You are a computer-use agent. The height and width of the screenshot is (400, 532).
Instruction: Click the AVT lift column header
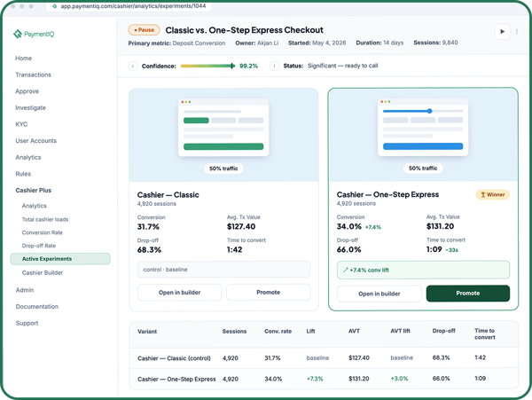pyautogui.click(x=401, y=331)
